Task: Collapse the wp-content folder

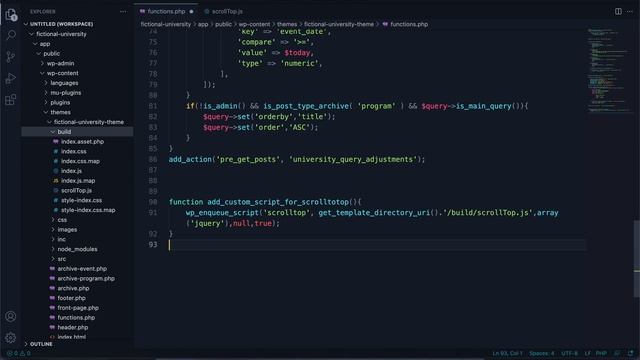Action: pos(62,73)
